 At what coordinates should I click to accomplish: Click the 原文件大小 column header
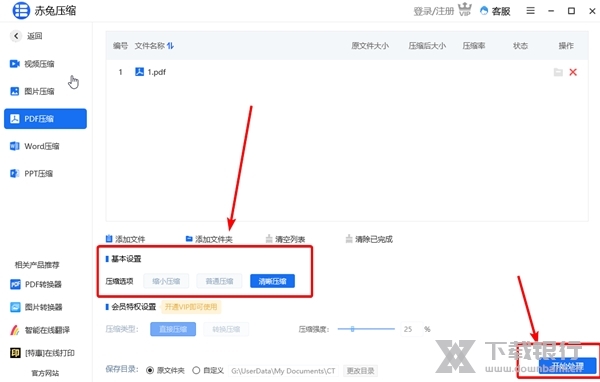click(x=370, y=46)
